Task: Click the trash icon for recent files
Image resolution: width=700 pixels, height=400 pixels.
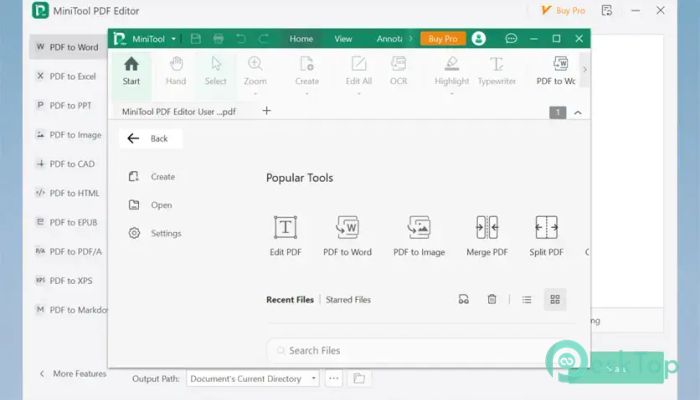Action: coord(492,300)
